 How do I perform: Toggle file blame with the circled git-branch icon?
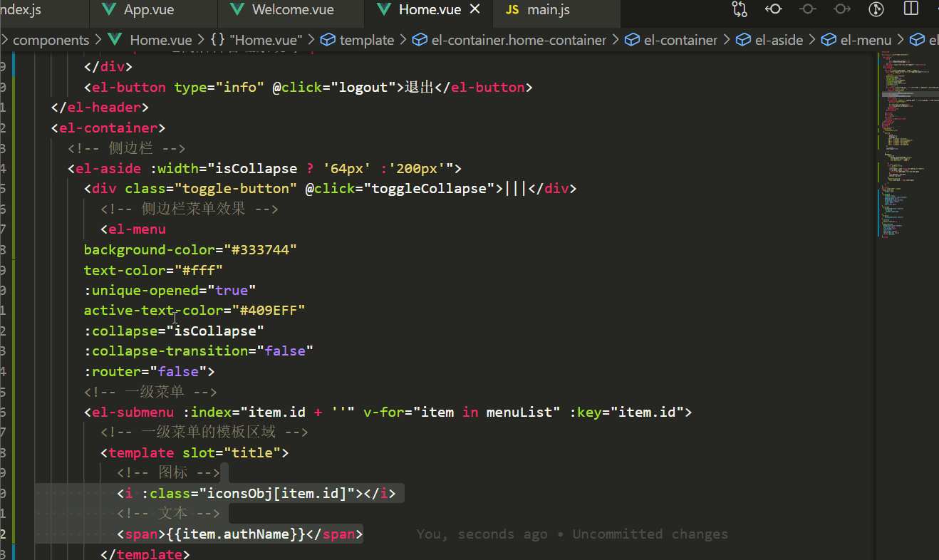[x=876, y=9]
